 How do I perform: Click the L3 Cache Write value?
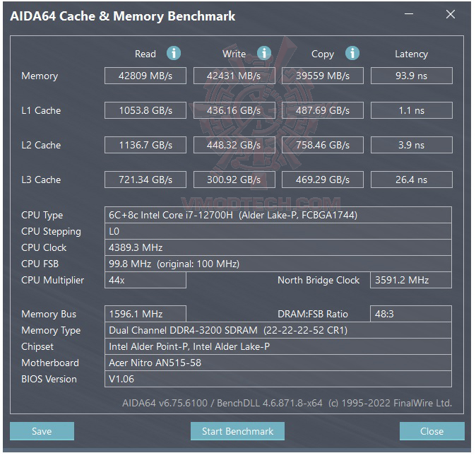pyautogui.click(x=234, y=180)
